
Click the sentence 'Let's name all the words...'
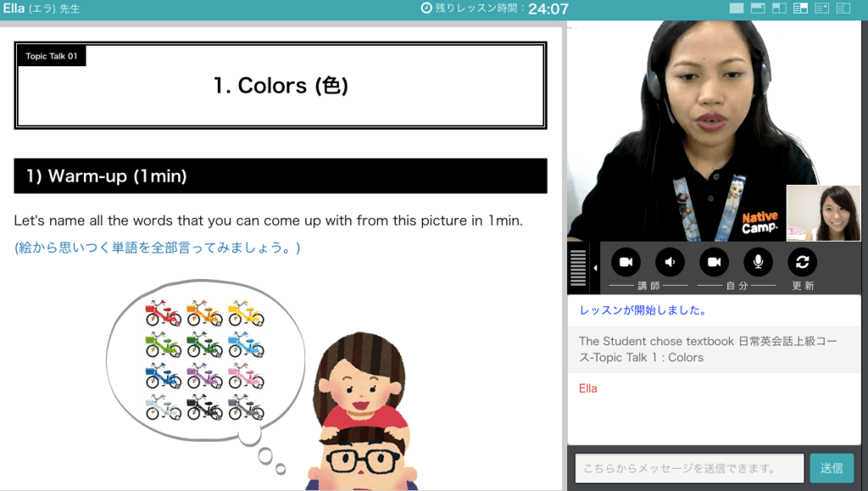[x=269, y=220]
